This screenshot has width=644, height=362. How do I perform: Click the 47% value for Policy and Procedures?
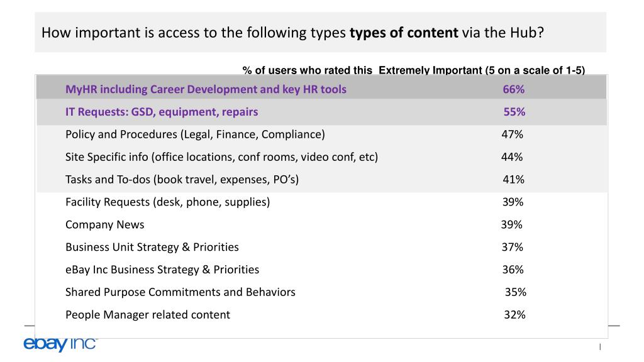[x=512, y=134]
